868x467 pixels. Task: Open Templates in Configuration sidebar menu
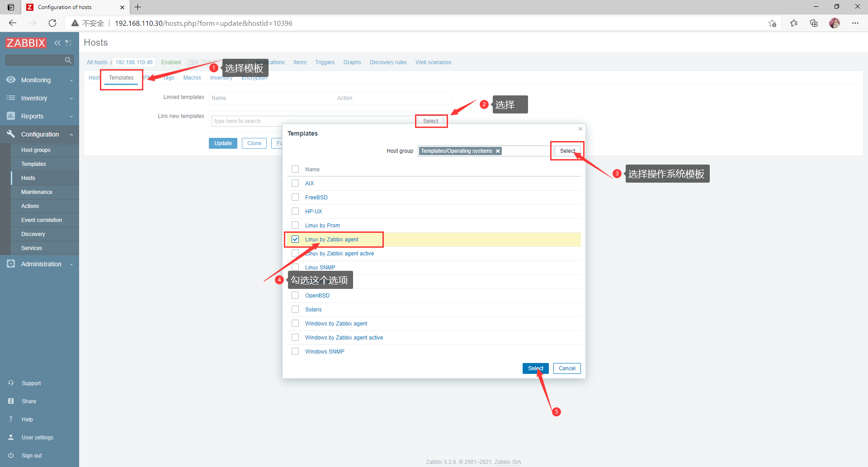tap(33, 164)
